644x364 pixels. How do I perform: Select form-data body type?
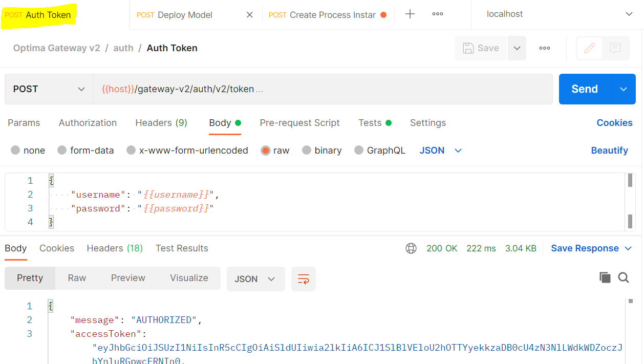[62, 151]
